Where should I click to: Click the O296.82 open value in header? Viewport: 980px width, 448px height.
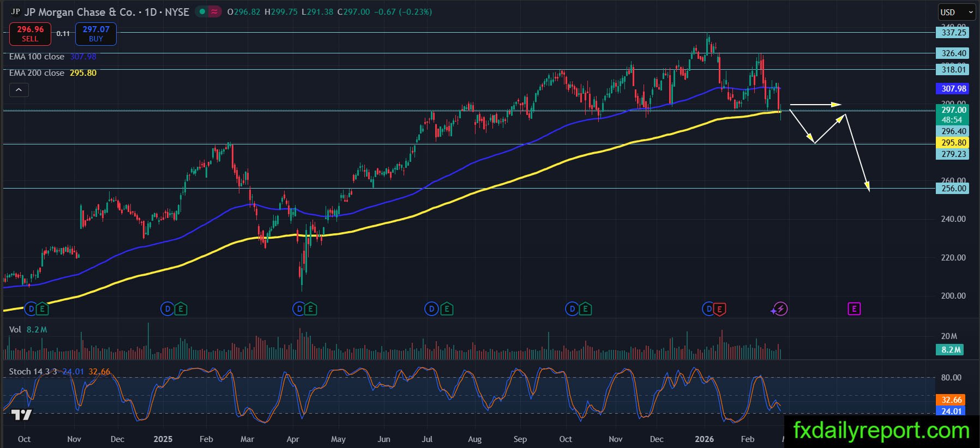click(244, 11)
